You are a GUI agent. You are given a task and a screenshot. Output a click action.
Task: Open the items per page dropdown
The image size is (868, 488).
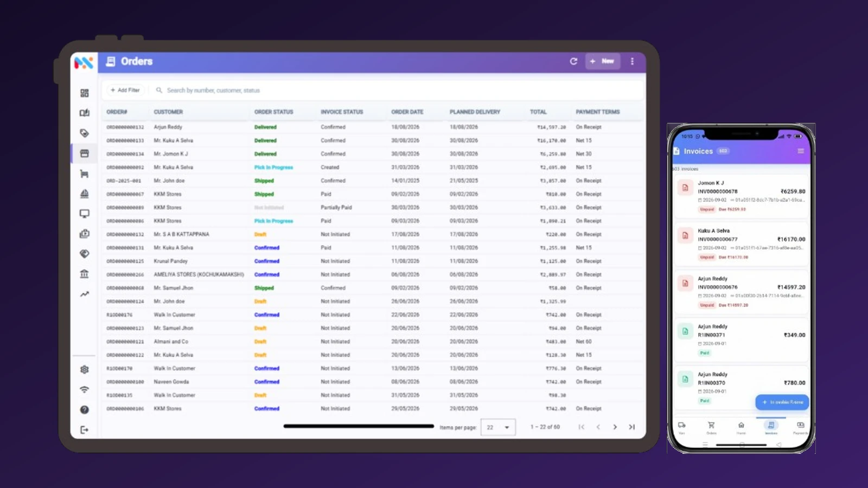[x=498, y=427]
